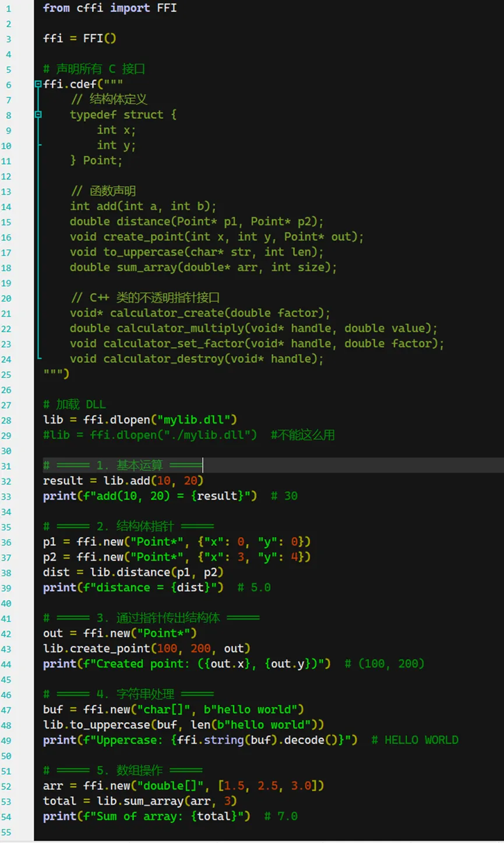Click 'lib = ffi.dlopen("mylib.dll")' line
This screenshot has height=843, width=504.
point(140,419)
